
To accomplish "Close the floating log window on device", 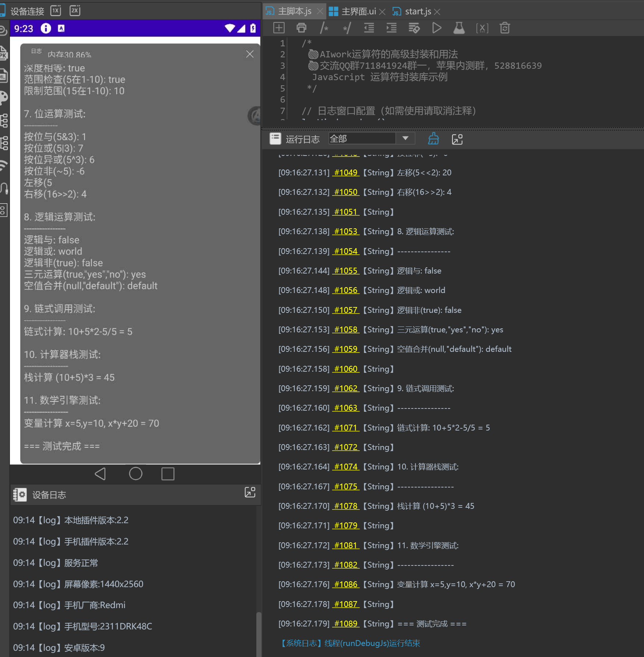I will pyautogui.click(x=250, y=54).
